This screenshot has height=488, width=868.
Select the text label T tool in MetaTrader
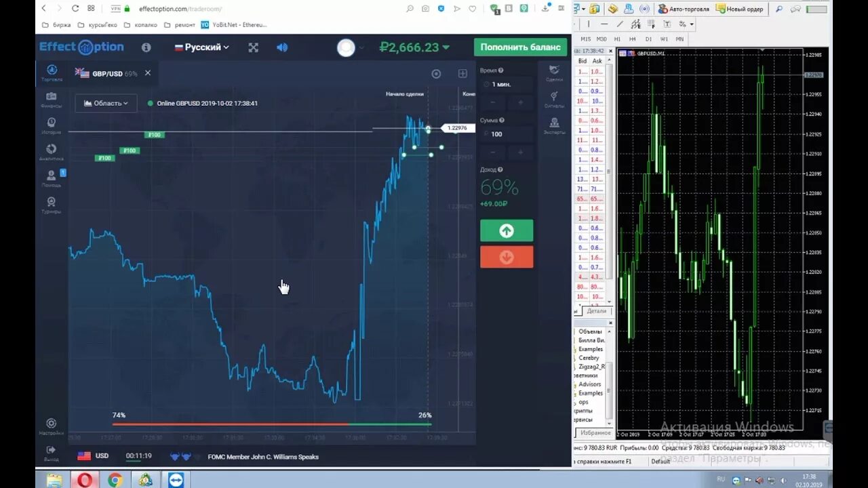point(667,24)
